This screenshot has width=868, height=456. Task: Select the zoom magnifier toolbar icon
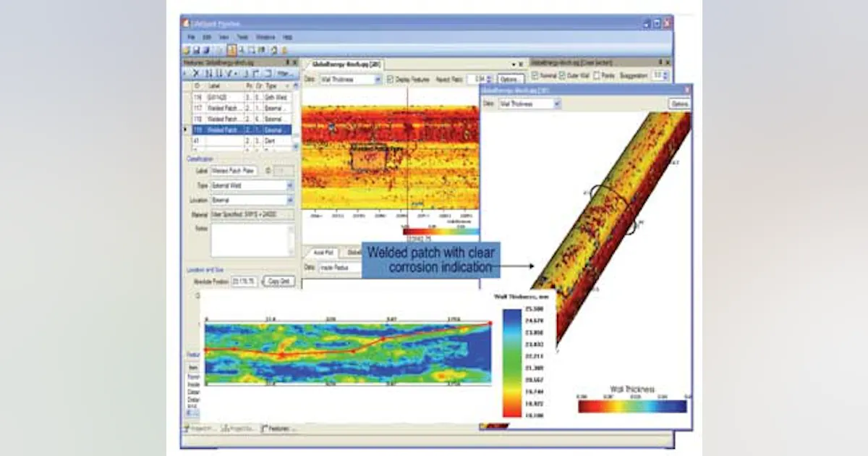(x=242, y=50)
